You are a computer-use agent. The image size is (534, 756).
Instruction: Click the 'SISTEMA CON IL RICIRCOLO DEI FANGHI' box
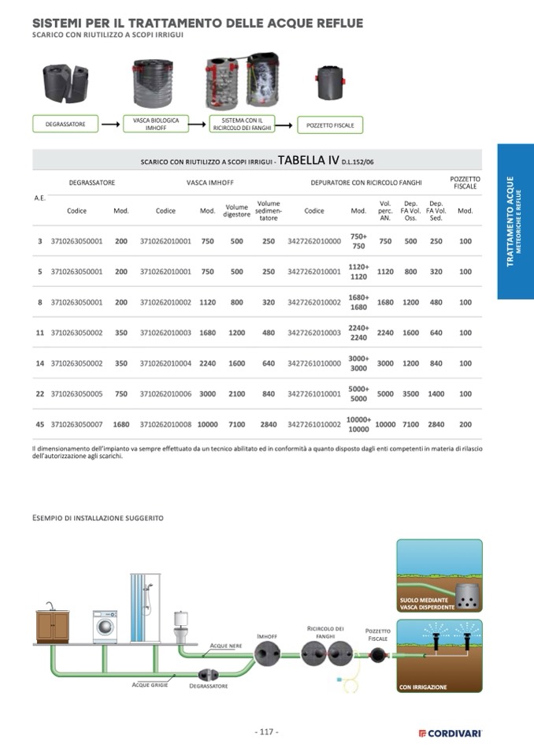click(247, 125)
